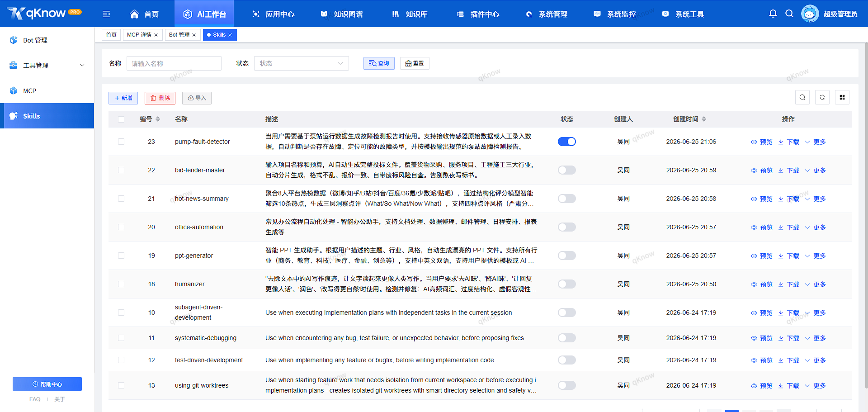Open Bot 管理 in sidebar
The height and width of the screenshot is (412, 868).
(47, 40)
